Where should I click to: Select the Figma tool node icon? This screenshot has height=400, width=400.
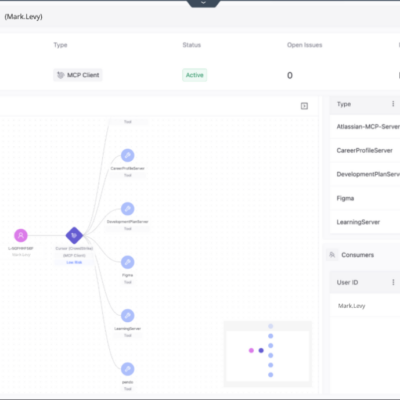pos(127,262)
